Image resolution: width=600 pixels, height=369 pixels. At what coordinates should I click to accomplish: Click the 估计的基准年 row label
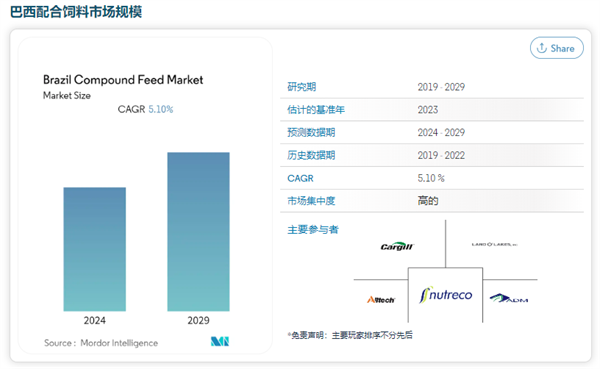tap(316, 110)
